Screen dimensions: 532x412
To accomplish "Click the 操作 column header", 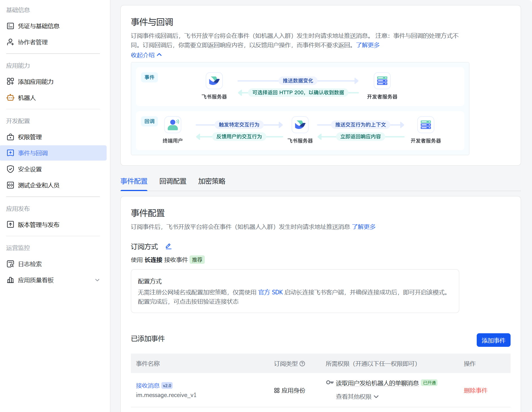I will tap(470, 363).
